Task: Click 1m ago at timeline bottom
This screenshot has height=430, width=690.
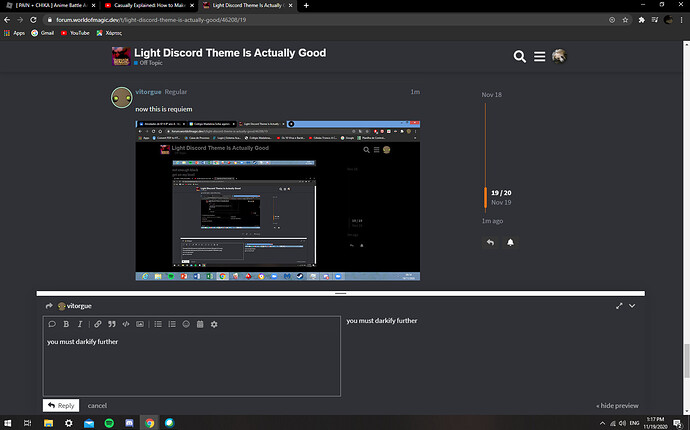Action: tap(492, 221)
